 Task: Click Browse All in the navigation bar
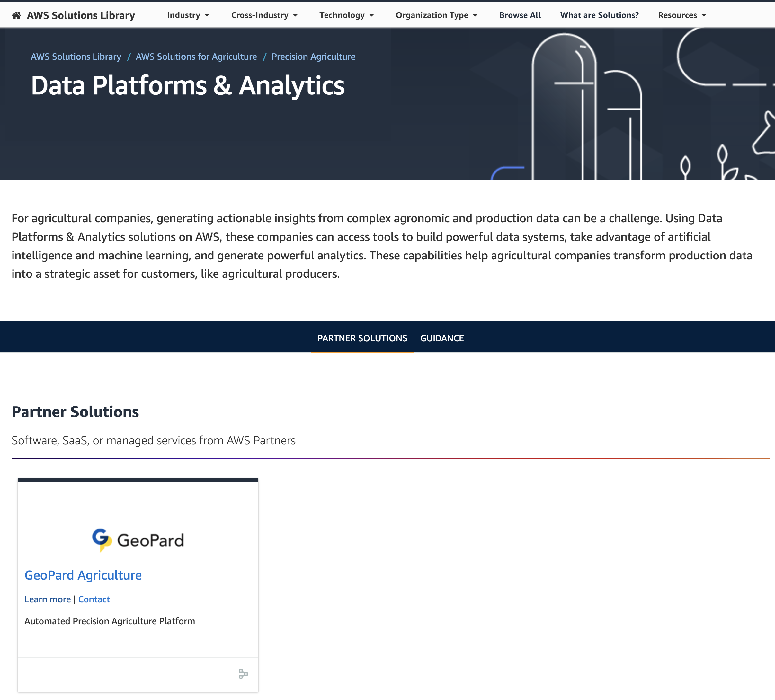520,15
